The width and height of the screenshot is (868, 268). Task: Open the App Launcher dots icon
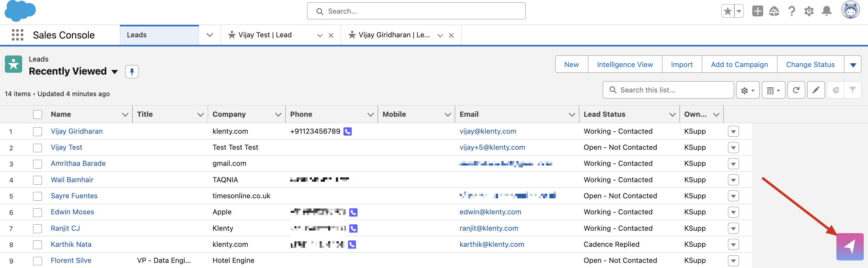(x=18, y=35)
